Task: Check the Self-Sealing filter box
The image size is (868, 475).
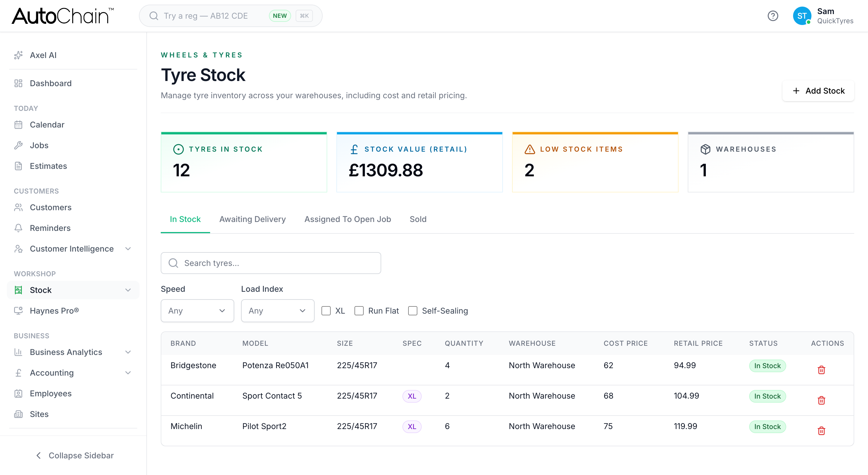Action: [x=412, y=311]
